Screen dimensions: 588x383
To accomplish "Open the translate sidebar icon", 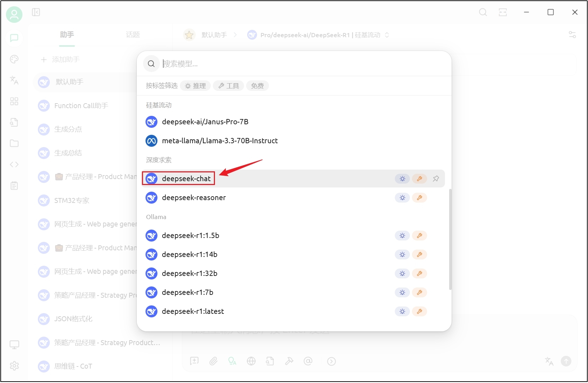I will 14,80.
